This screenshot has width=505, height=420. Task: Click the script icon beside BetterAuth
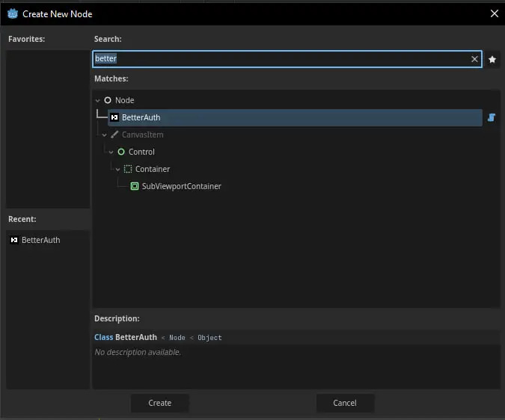(x=492, y=117)
